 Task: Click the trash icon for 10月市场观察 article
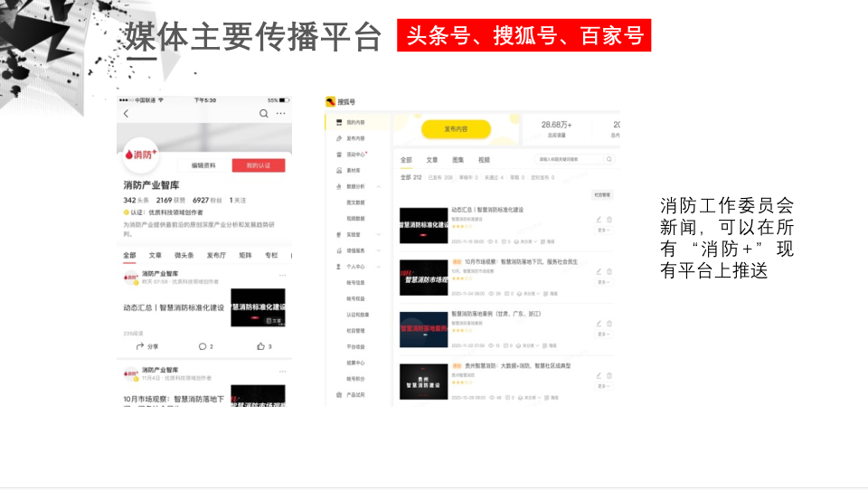point(609,272)
